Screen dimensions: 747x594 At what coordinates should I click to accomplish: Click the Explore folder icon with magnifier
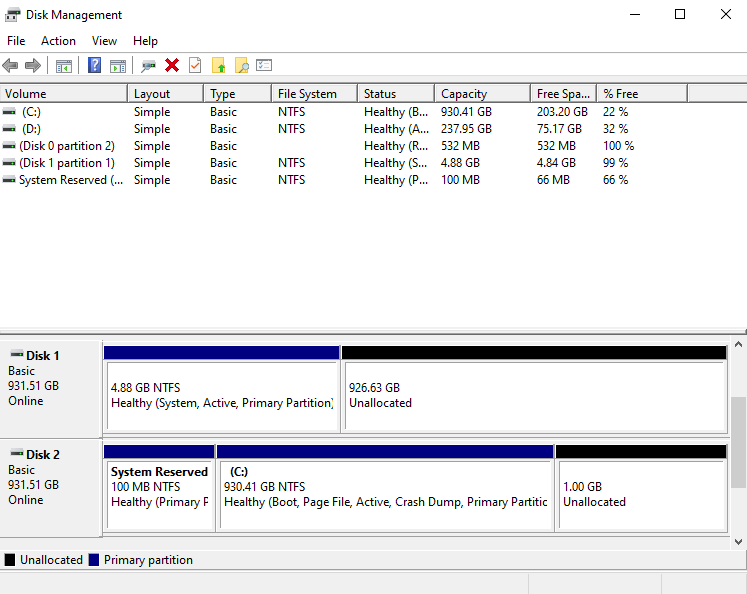[x=242, y=65]
